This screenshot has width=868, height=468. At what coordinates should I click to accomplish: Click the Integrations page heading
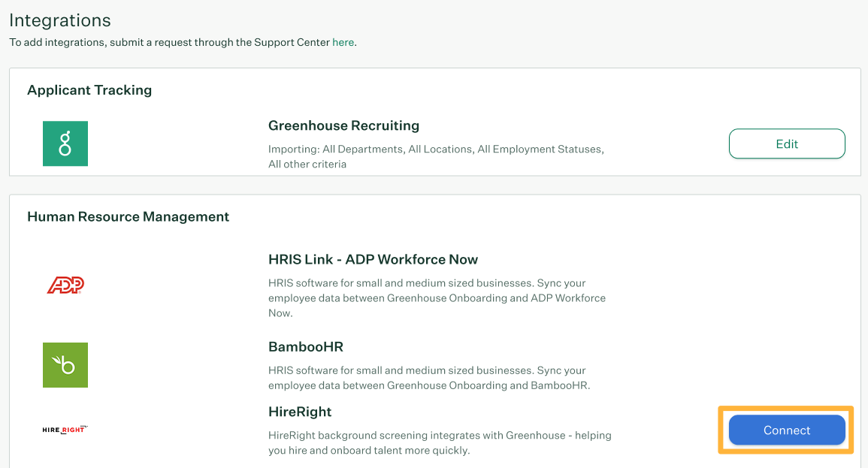pyautogui.click(x=60, y=20)
